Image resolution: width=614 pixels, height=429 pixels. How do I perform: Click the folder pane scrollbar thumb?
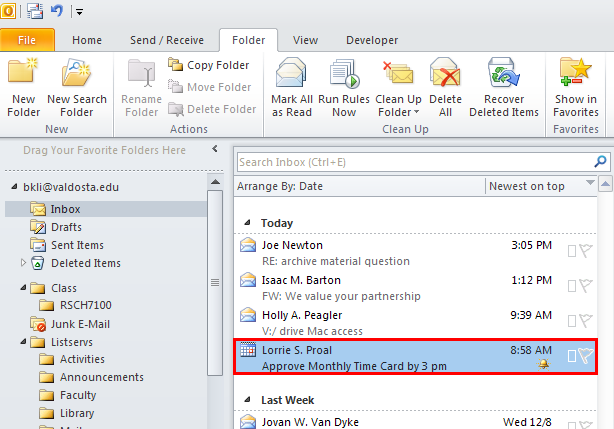215,283
